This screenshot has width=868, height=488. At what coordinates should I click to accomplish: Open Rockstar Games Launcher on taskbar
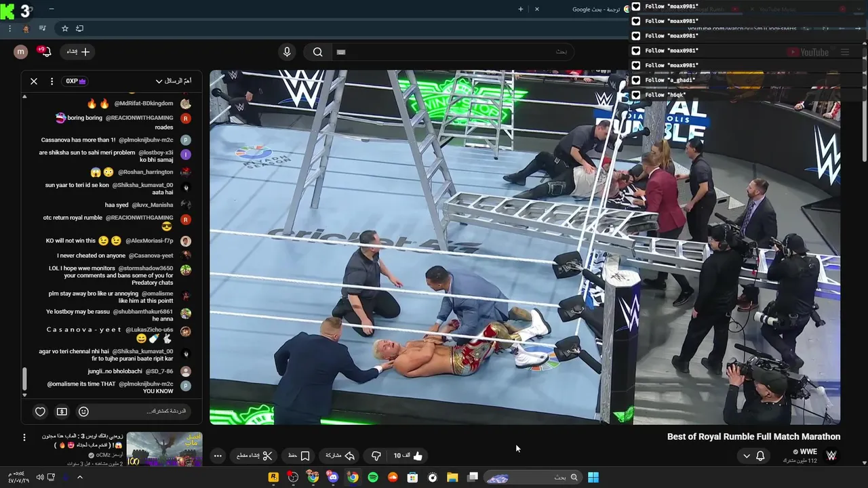point(273,477)
